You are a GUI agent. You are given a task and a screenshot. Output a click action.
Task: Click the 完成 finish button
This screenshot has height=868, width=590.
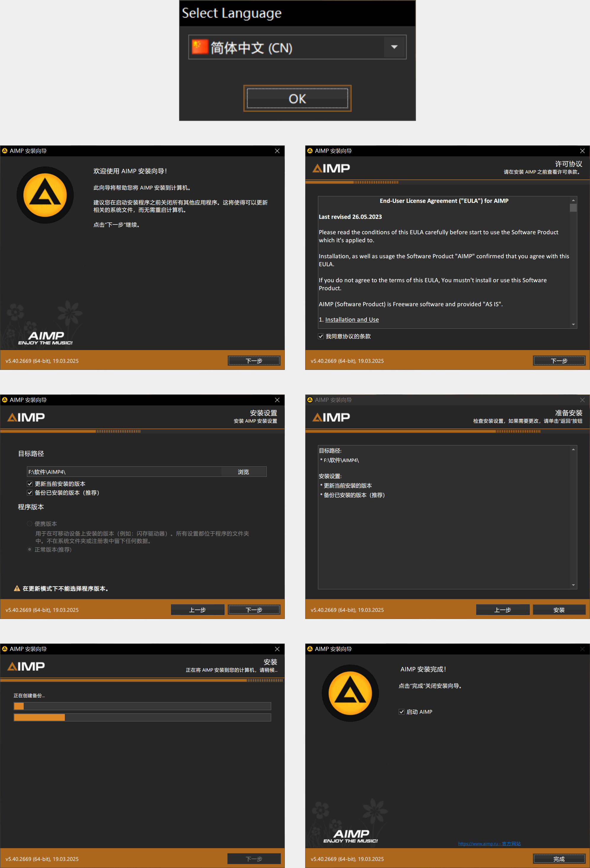coord(559,859)
